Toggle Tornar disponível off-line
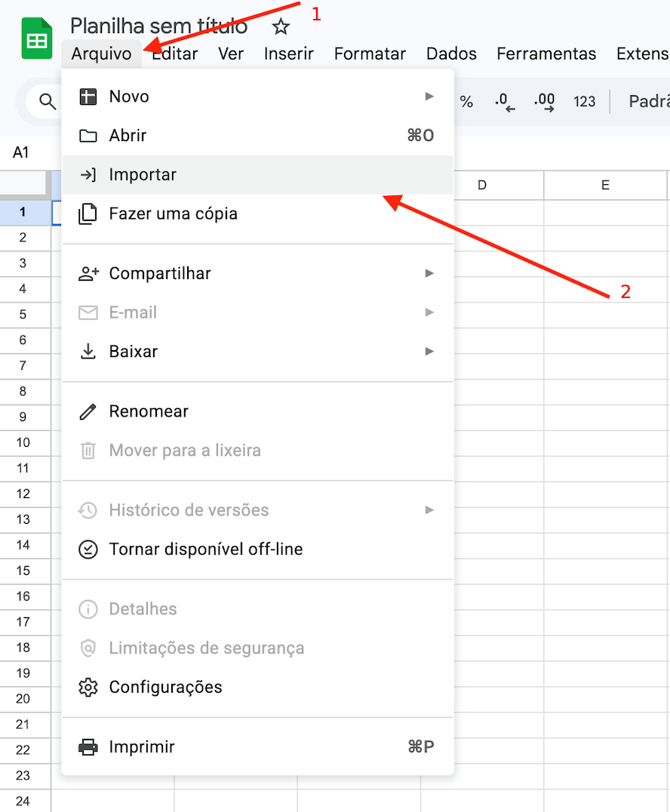670x812 pixels. [x=205, y=549]
